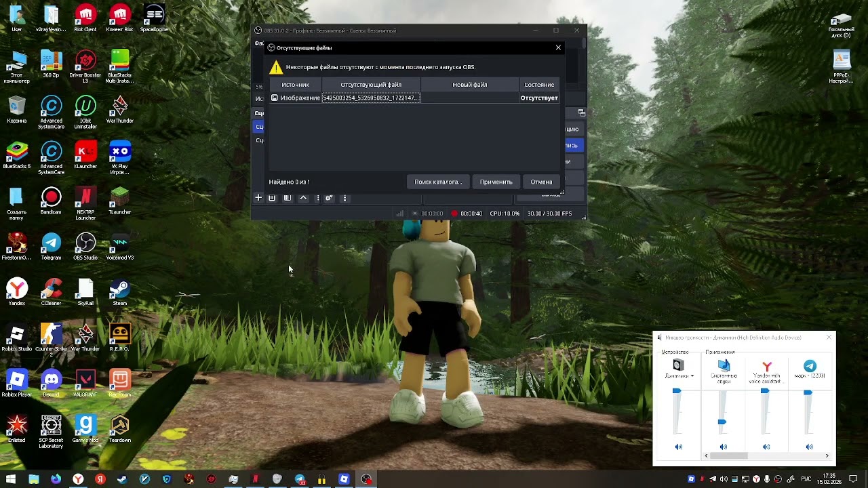Move scene up with the arrow icon

pos(303,198)
